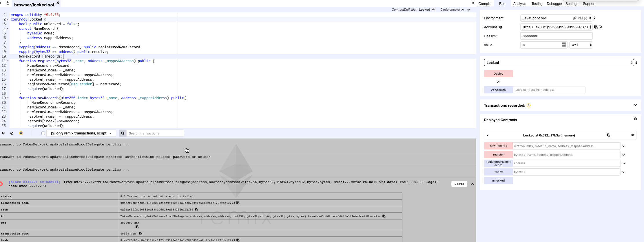Open the Environment JavaScript VM dropdown

pos(556,18)
